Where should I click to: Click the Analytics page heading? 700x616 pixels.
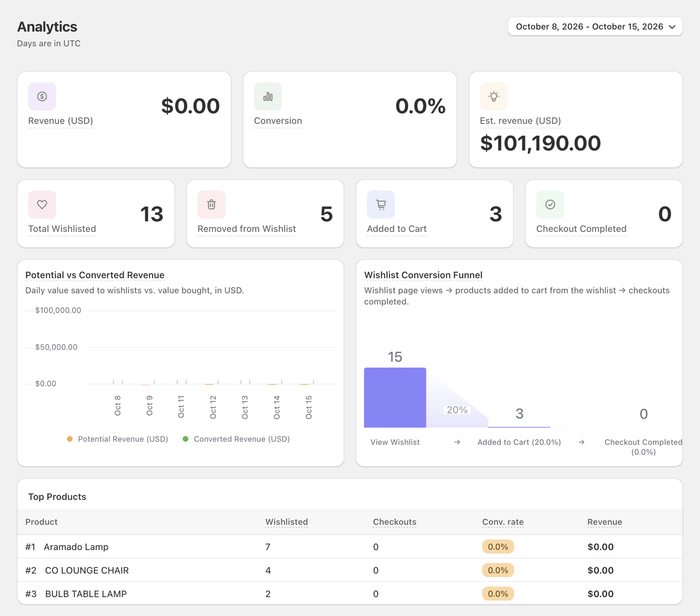click(47, 27)
